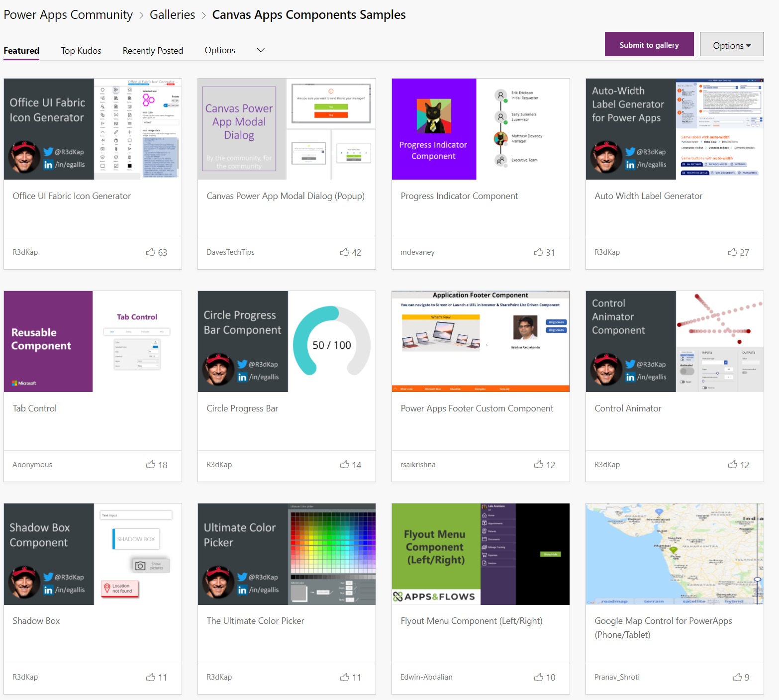Open the Options dropdown near Submit to gallery

pos(731,44)
